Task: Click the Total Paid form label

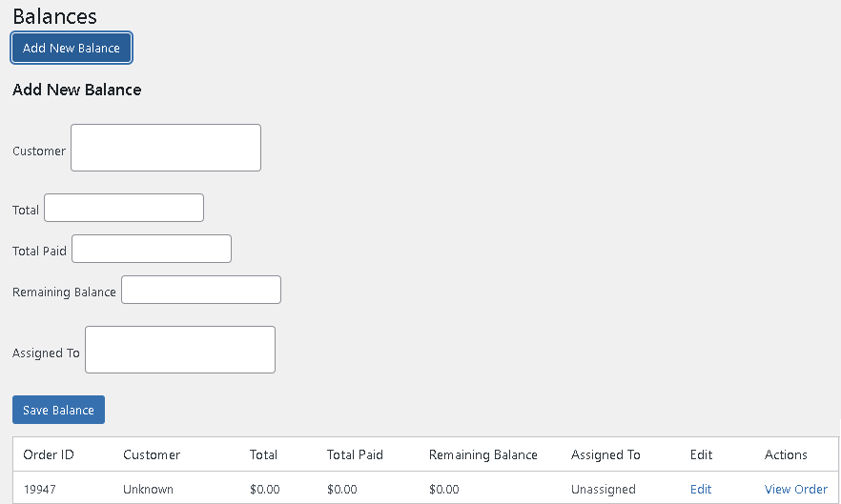Action: coord(39,251)
